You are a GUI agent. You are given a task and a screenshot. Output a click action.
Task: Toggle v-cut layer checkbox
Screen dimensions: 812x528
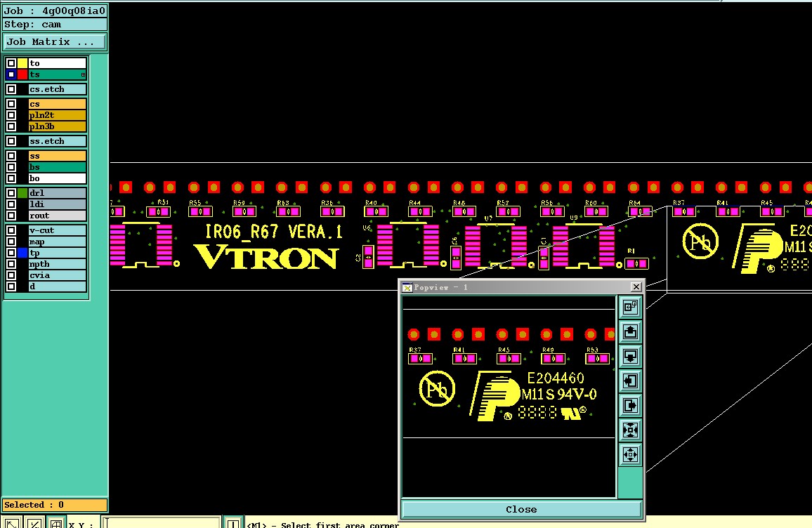point(11,230)
